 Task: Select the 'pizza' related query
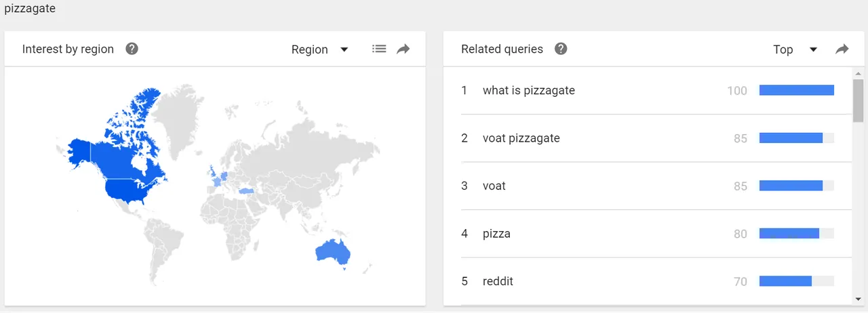point(496,234)
